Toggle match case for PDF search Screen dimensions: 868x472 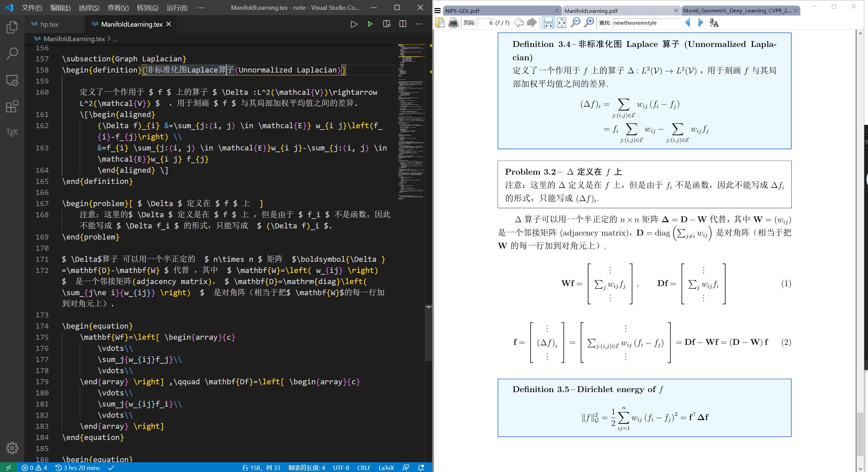click(x=714, y=23)
